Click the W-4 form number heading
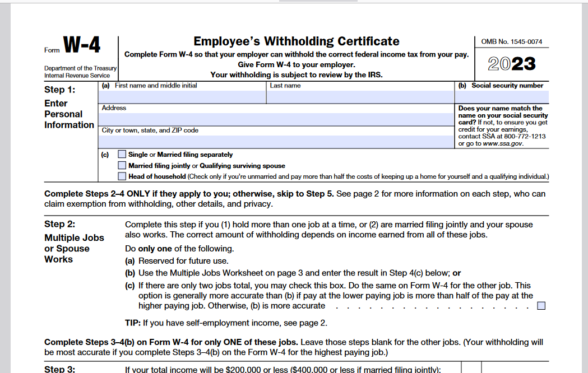 tap(82, 45)
